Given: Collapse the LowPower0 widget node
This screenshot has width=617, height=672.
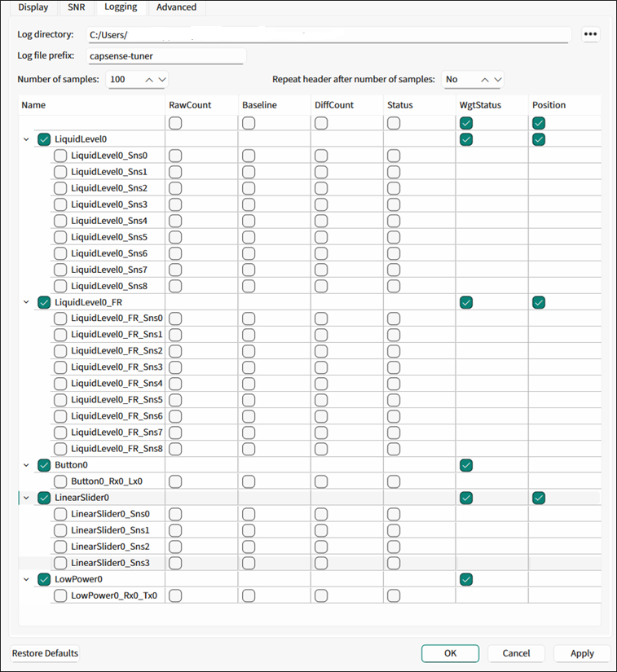Looking at the screenshot, I should pos(26,579).
